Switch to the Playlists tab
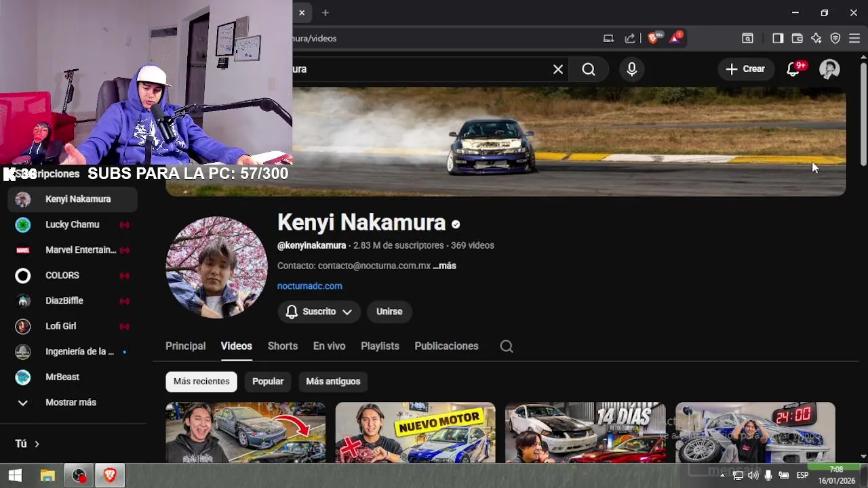Viewport: 868px width, 488px height. click(x=380, y=346)
